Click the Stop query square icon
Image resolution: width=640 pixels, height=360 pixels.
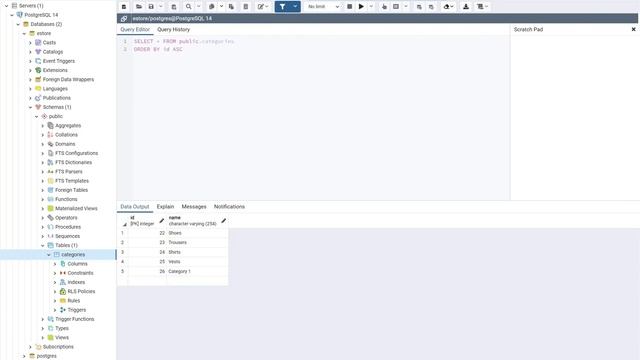(x=349, y=7)
